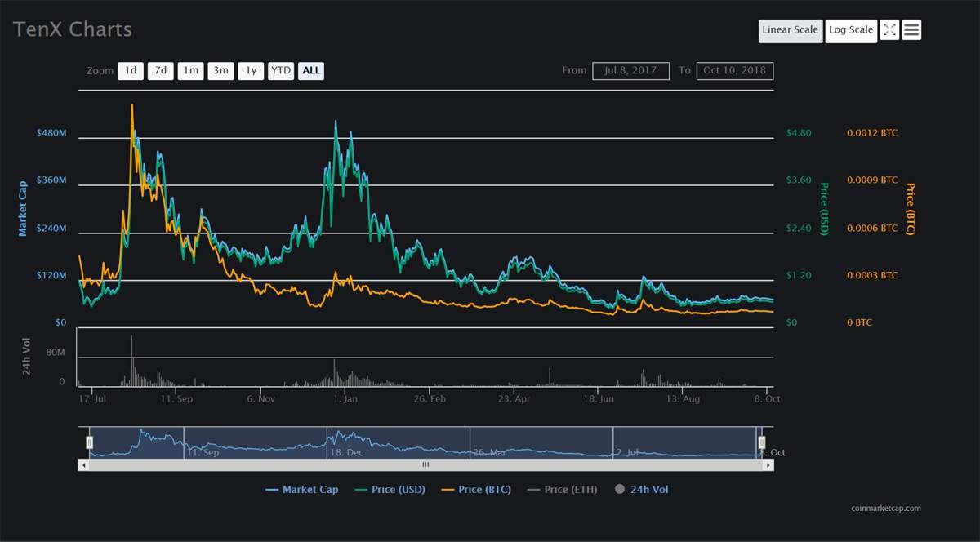This screenshot has height=542, width=980.
Task: Select the ALL zoom range
Action: tap(311, 71)
